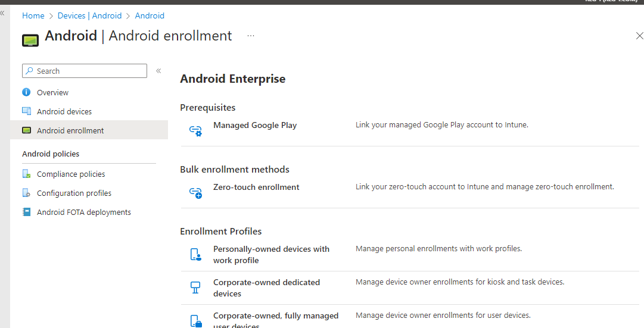The image size is (644, 328).
Task: Navigate to Devices | Android breadcrumb
Action: pos(89,16)
